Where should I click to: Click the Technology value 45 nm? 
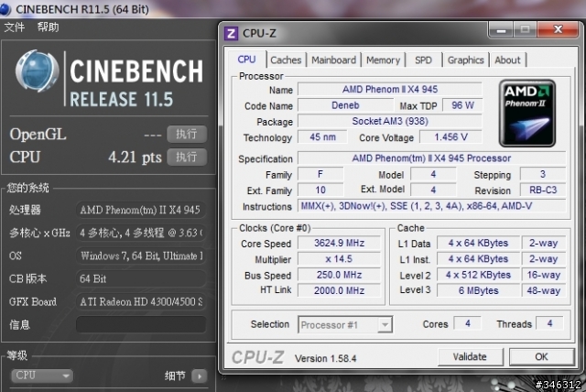[322, 137]
